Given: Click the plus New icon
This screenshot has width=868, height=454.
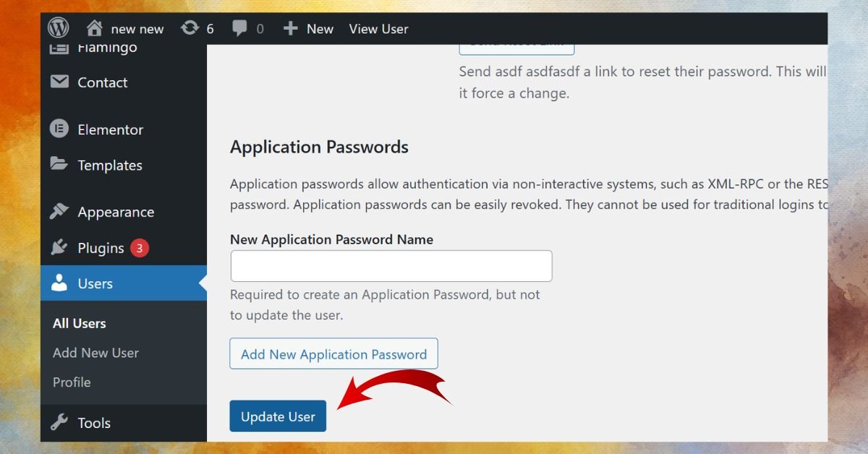Looking at the screenshot, I should 290,28.
